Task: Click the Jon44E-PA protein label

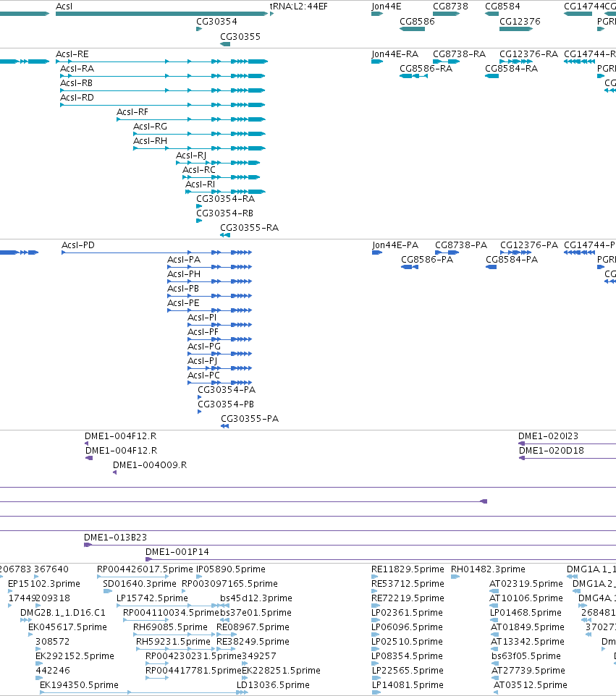Action: [395, 245]
